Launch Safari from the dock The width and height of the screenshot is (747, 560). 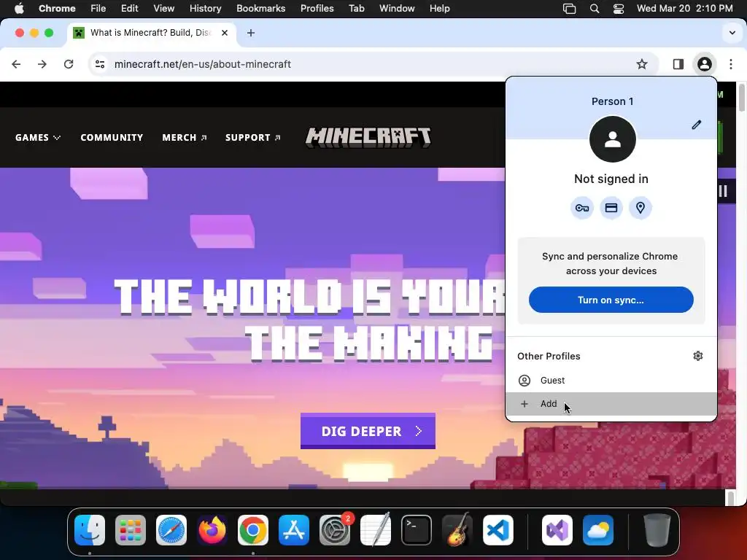tap(171, 530)
